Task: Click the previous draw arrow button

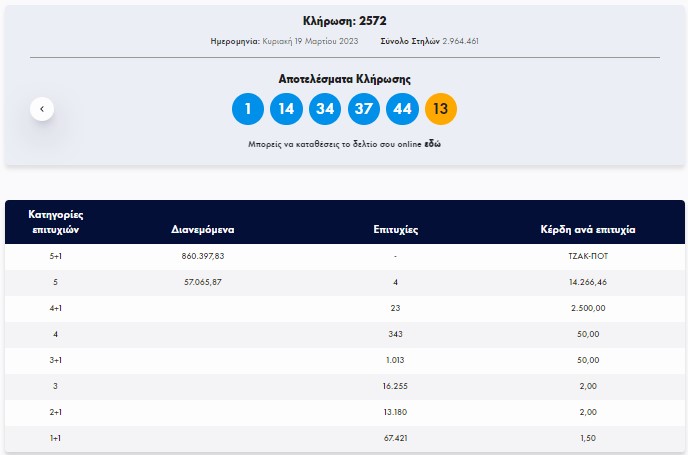Action: [42, 109]
